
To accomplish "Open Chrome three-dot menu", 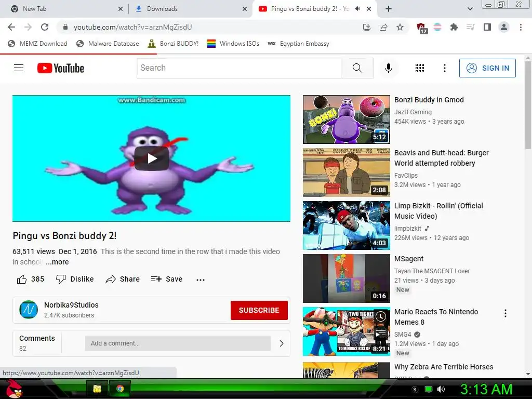I will (521, 27).
